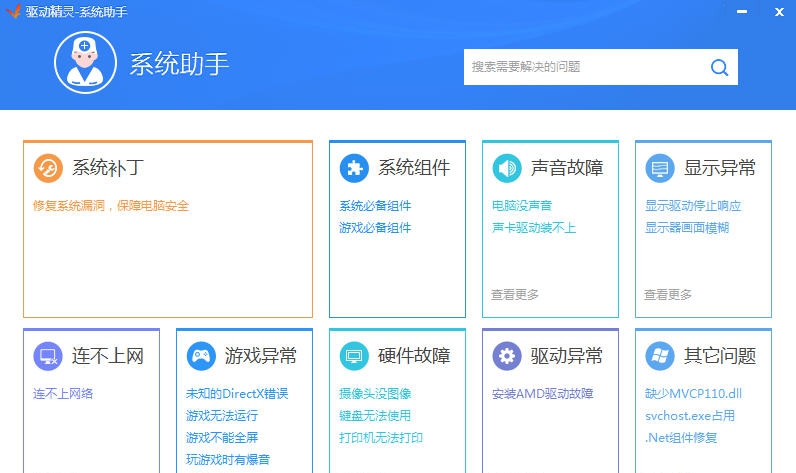
Task: Open 修复系统漏洞，保障电脑安全 link
Action: click(x=111, y=206)
